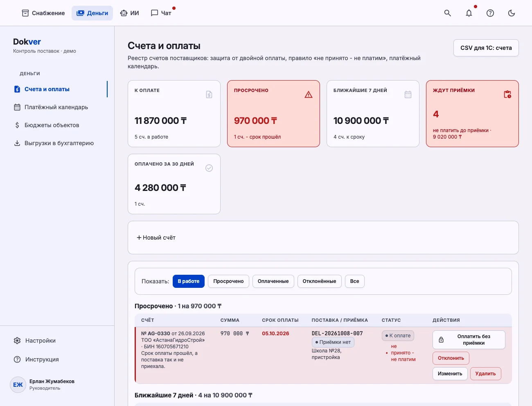532x406 pixels.
Task: Click the document icon on the К оплате card
Action: click(x=209, y=94)
